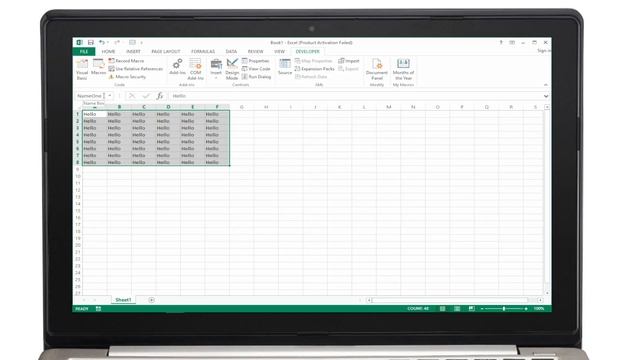Switch to Page Break Preview in status bar
The width and height of the screenshot is (640, 360).
click(471, 309)
